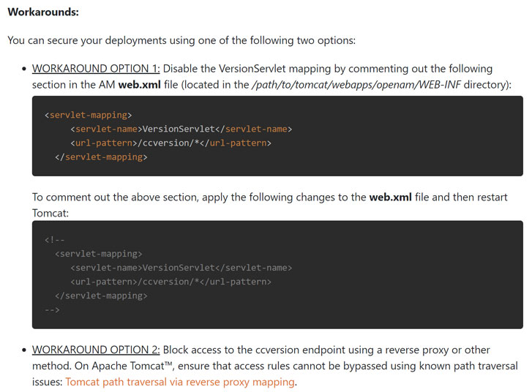The width and height of the screenshot is (532, 392).
Task: Click the sentence about securing your deployments
Action: click(181, 40)
